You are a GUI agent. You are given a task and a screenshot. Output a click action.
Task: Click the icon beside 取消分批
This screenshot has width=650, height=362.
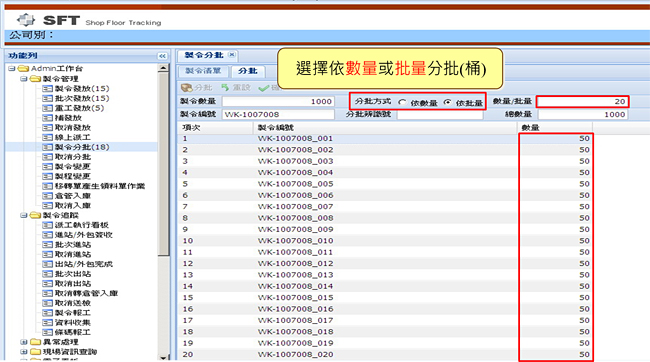48,157
